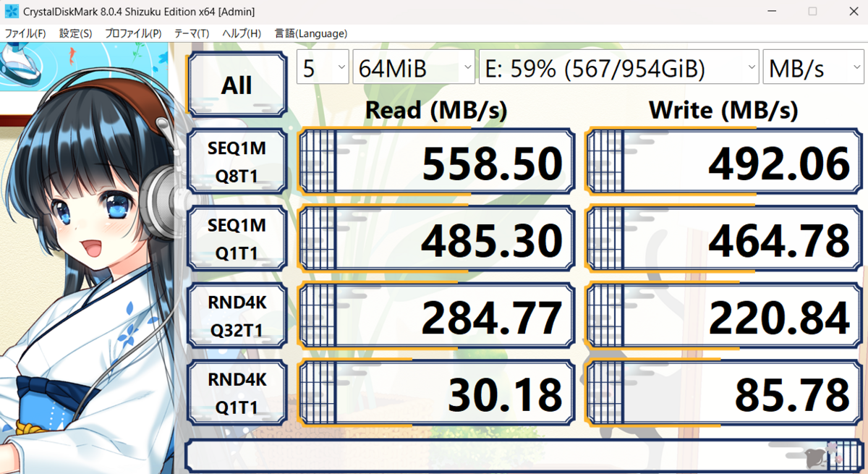Select the 220.84 random write value

point(725,315)
